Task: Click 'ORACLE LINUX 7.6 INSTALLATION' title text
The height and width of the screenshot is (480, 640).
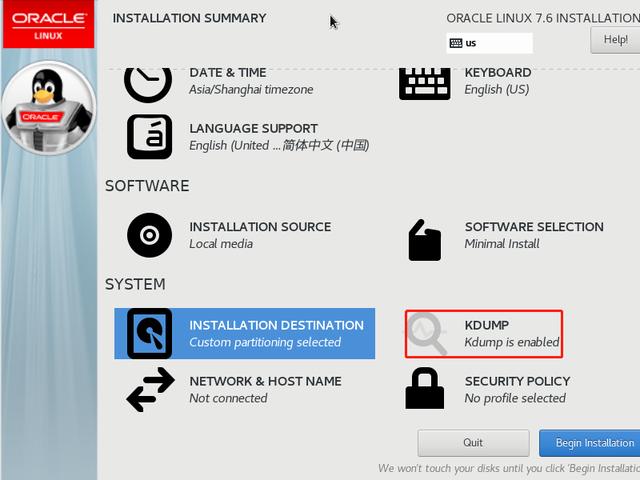Action: pos(543,18)
